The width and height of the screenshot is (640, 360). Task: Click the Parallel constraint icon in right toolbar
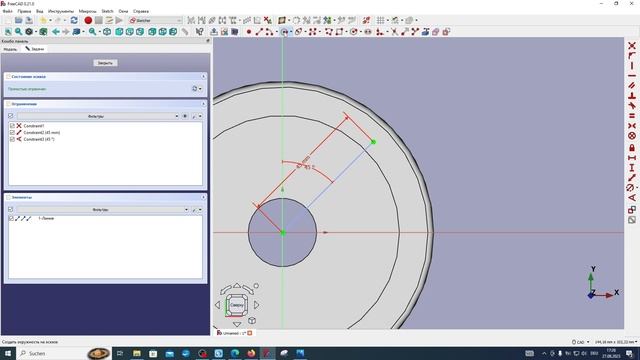click(x=632, y=85)
